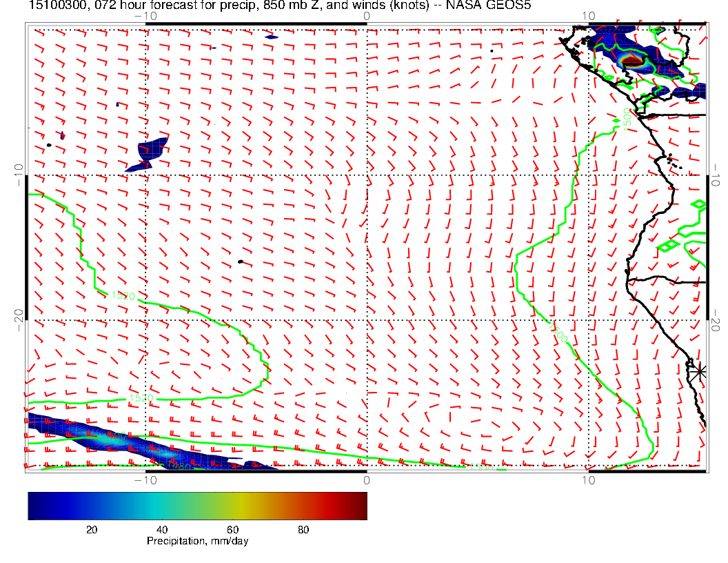Click the rotated 1500 contour label near the coast

[x=627, y=116]
